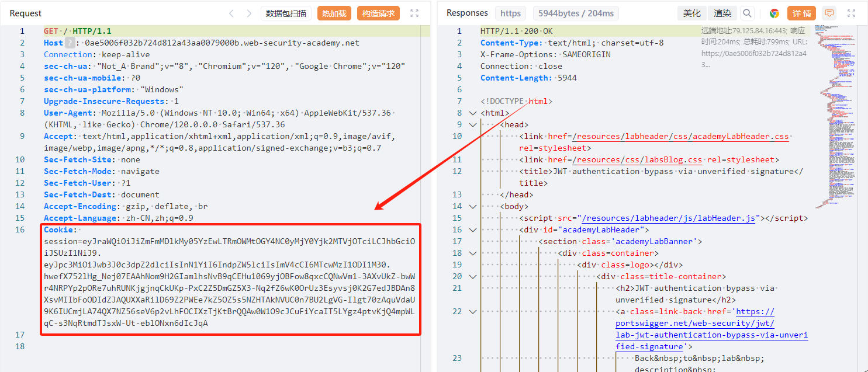Expand Responses panel to fullscreen

coord(851,13)
